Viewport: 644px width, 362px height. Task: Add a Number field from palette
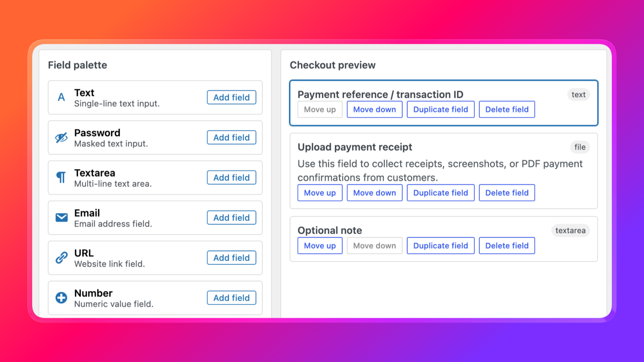[231, 298]
